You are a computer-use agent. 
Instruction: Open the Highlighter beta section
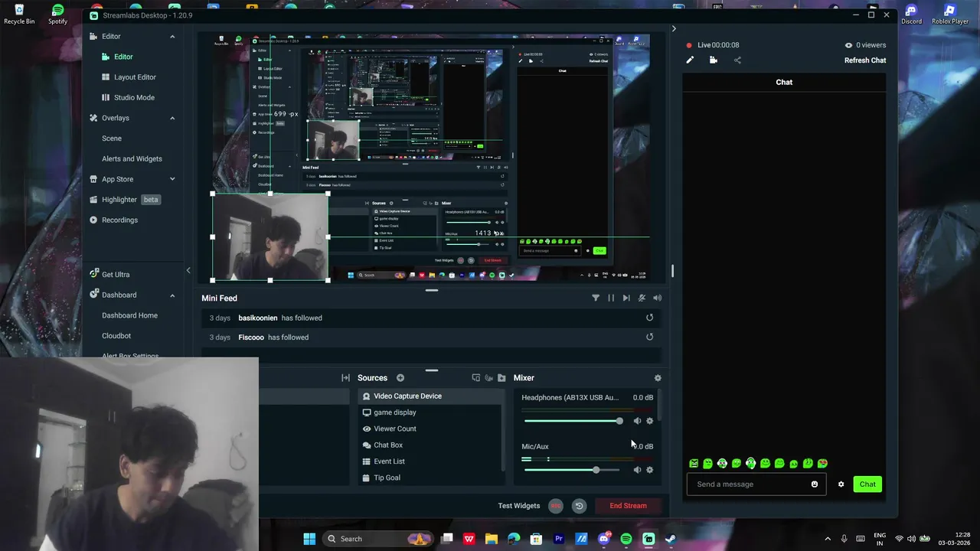click(125, 200)
